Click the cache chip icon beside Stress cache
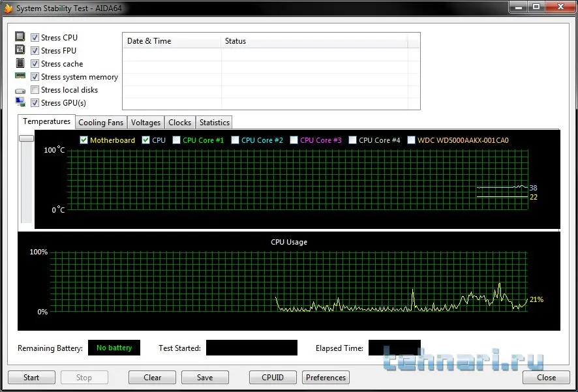This screenshot has width=578, height=392. 20,63
